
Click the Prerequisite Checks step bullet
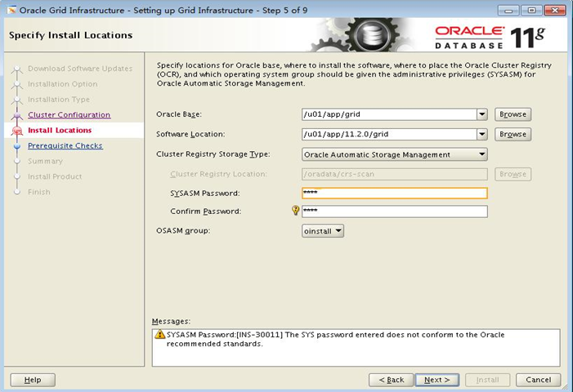[x=16, y=146]
